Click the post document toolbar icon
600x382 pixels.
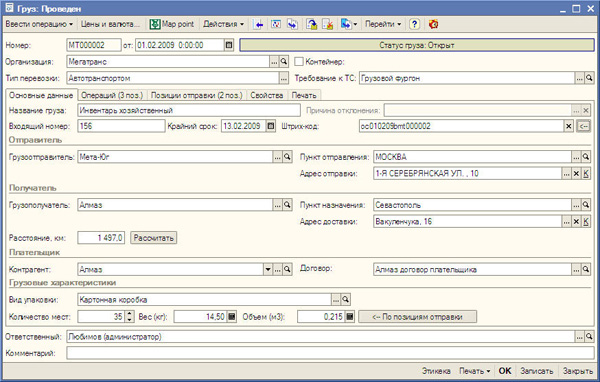(312, 24)
